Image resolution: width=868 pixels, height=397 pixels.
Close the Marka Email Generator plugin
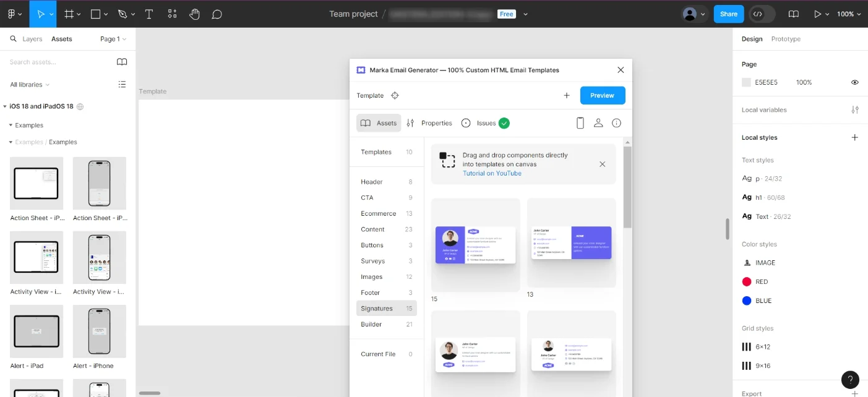click(621, 70)
